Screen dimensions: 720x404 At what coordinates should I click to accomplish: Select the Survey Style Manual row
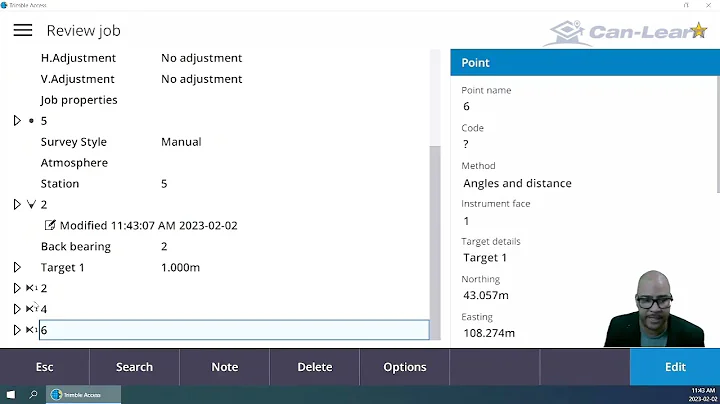[x=120, y=142]
